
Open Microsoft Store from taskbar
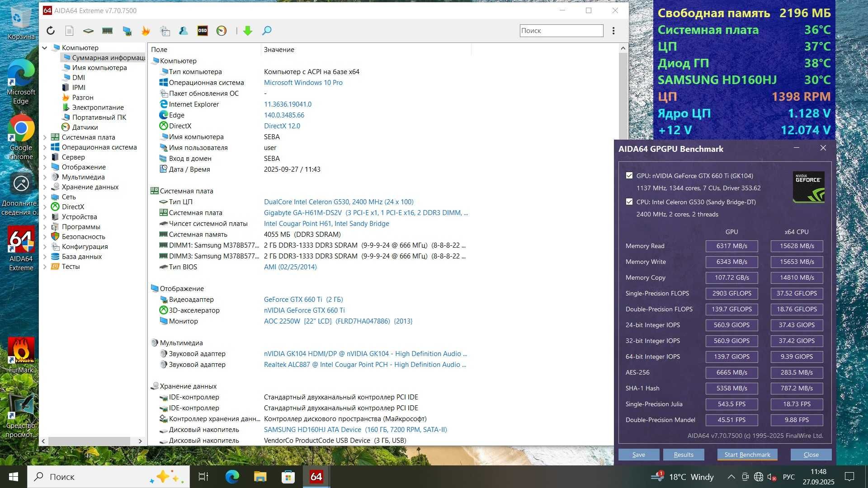(x=288, y=476)
